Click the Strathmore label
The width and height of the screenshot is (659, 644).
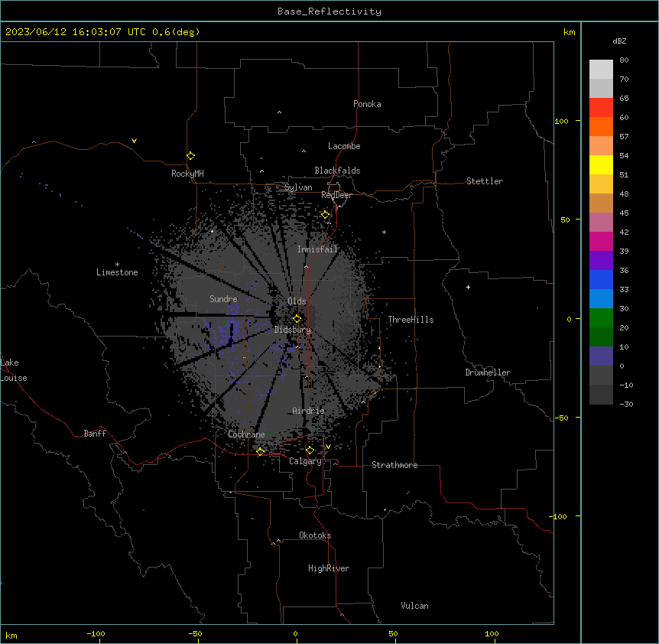point(394,465)
